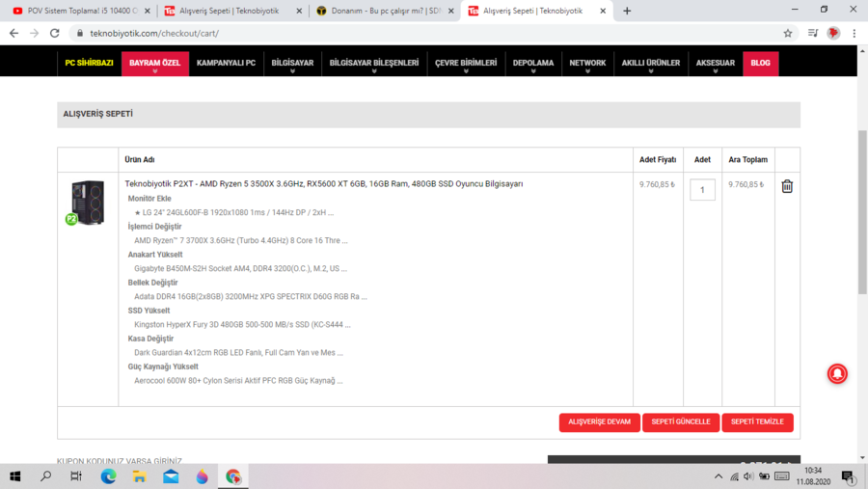This screenshot has height=489, width=868.
Task: Click the page vertical scrollbar
Action: click(862, 212)
